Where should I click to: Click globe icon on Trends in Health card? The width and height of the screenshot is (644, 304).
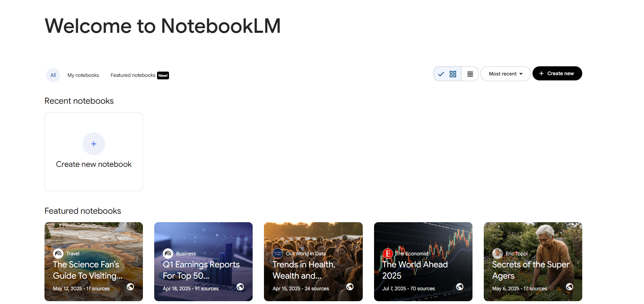tap(350, 287)
